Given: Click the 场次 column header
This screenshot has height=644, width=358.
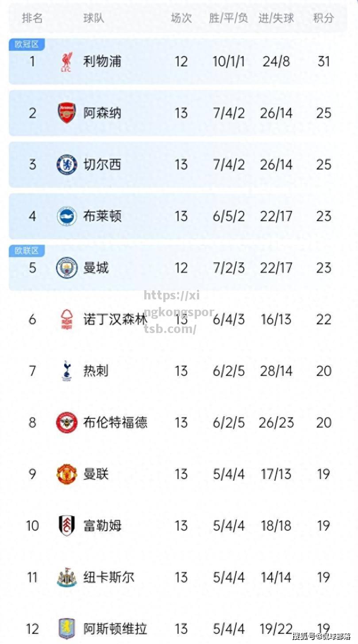Looking at the screenshot, I should (x=181, y=18).
